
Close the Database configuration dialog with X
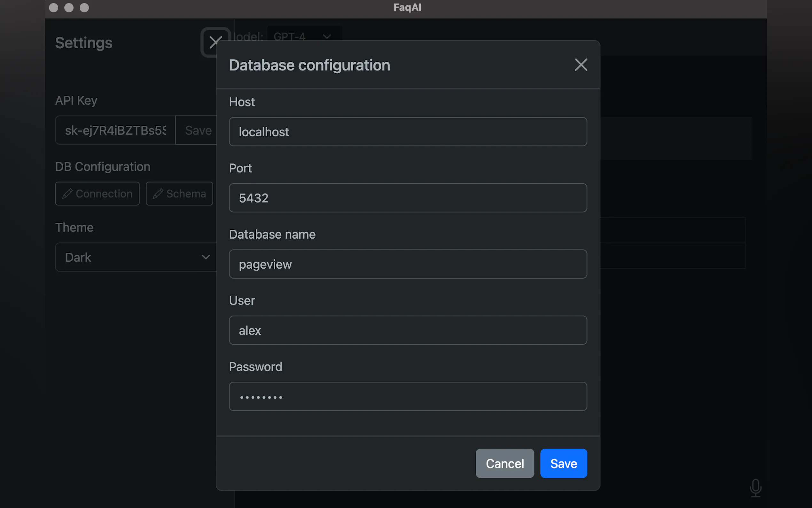581,65
